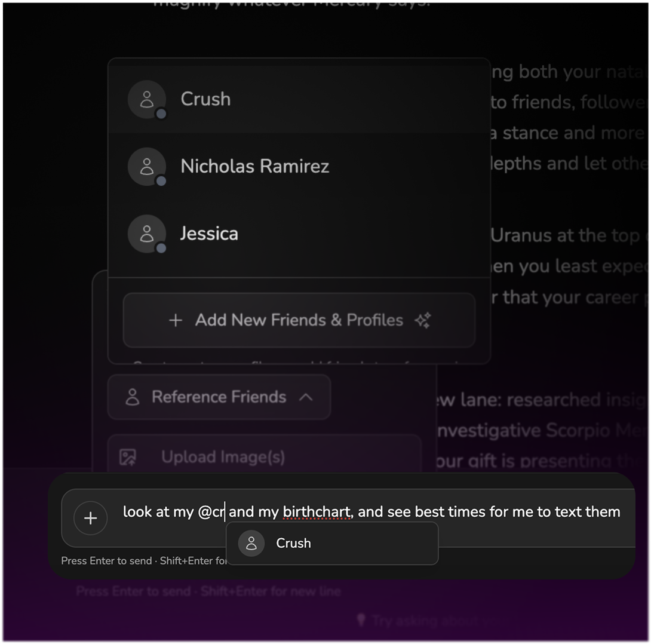The image size is (651, 644).
Task: Click Crush's avatar in the friends list
Action: [146, 99]
